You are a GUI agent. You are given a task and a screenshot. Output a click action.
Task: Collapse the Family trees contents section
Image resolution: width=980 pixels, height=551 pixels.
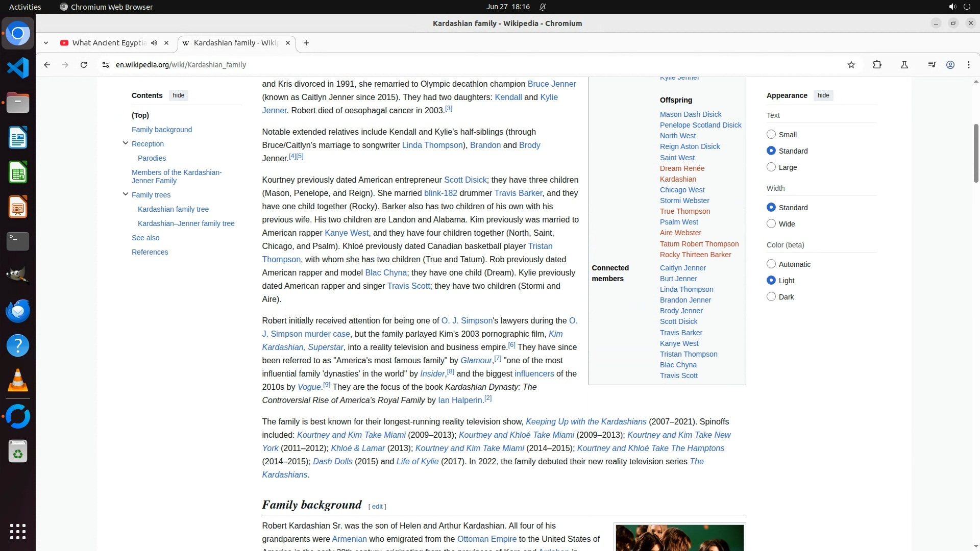tap(126, 194)
